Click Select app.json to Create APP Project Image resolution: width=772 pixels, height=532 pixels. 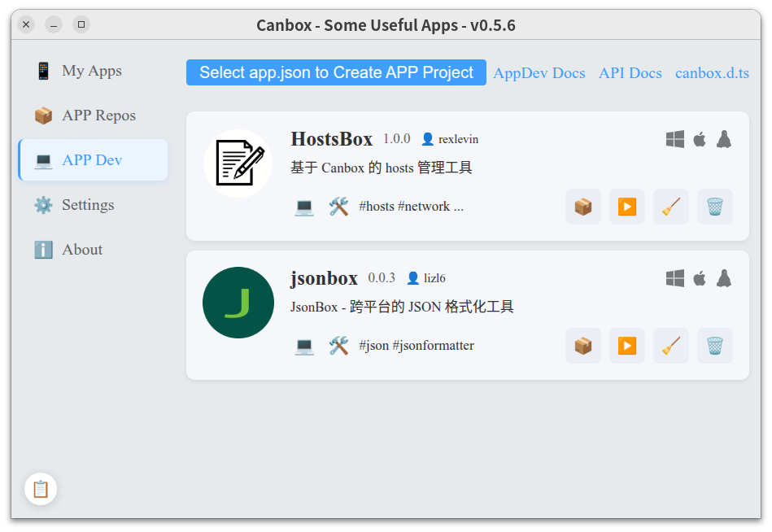click(x=336, y=72)
